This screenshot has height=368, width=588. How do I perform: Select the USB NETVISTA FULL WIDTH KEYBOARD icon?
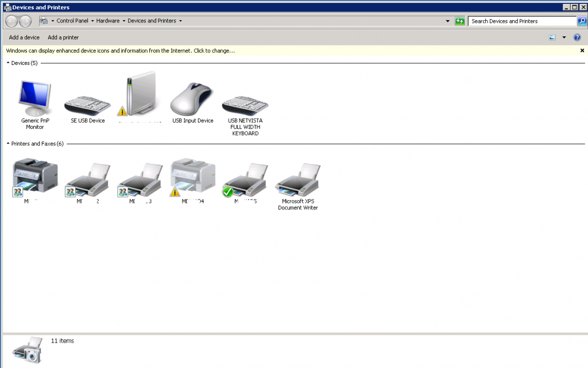coord(245,103)
